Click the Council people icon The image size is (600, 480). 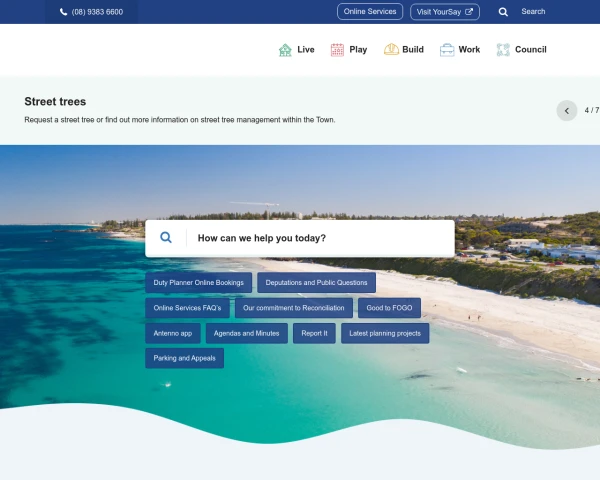(503, 49)
